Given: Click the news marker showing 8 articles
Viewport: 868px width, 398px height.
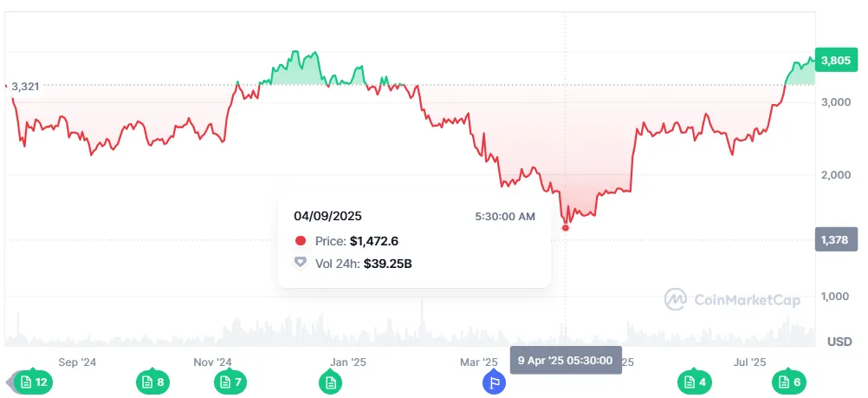Looking at the screenshot, I should pyautogui.click(x=152, y=382).
